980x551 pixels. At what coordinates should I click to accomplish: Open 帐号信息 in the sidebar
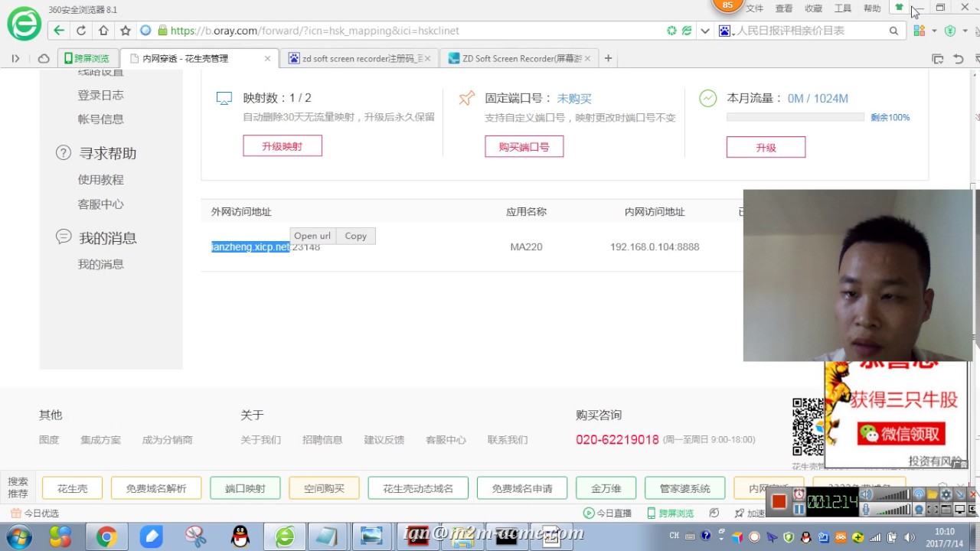[x=100, y=119]
